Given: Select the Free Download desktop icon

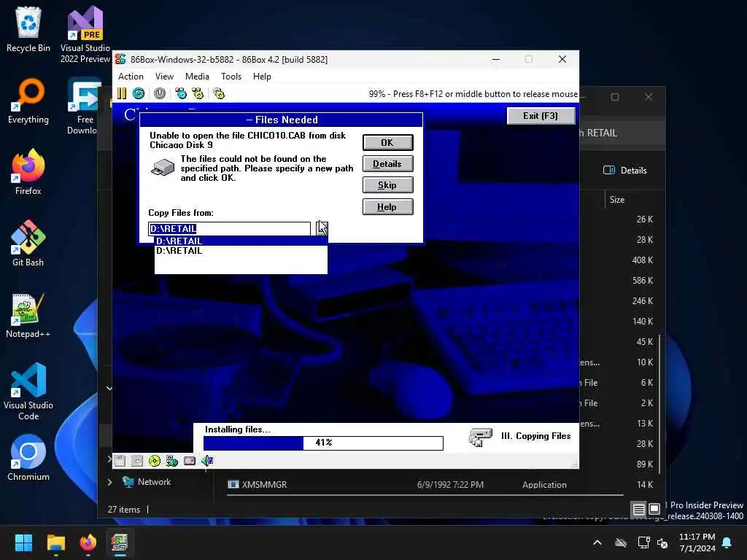Looking at the screenshot, I should click(x=84, y=106).
